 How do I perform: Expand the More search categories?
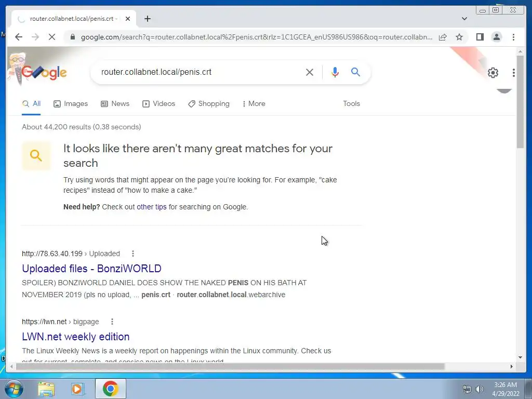[x=254, y=104]
